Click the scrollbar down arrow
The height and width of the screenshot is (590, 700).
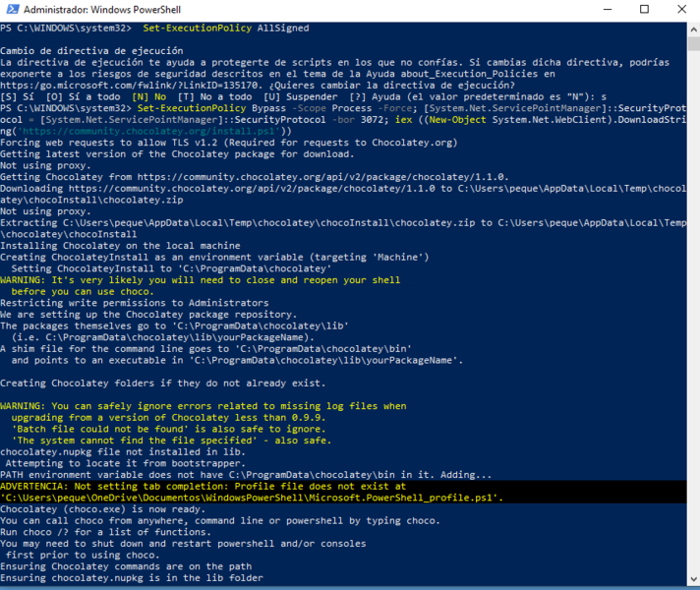(x=693, y=579)
